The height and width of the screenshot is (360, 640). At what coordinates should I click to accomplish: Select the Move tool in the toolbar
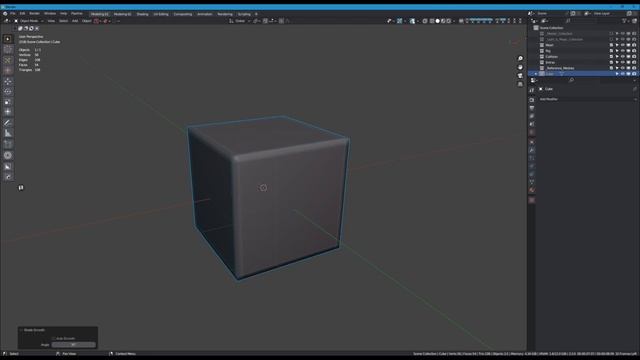click(x=8, y=81)
